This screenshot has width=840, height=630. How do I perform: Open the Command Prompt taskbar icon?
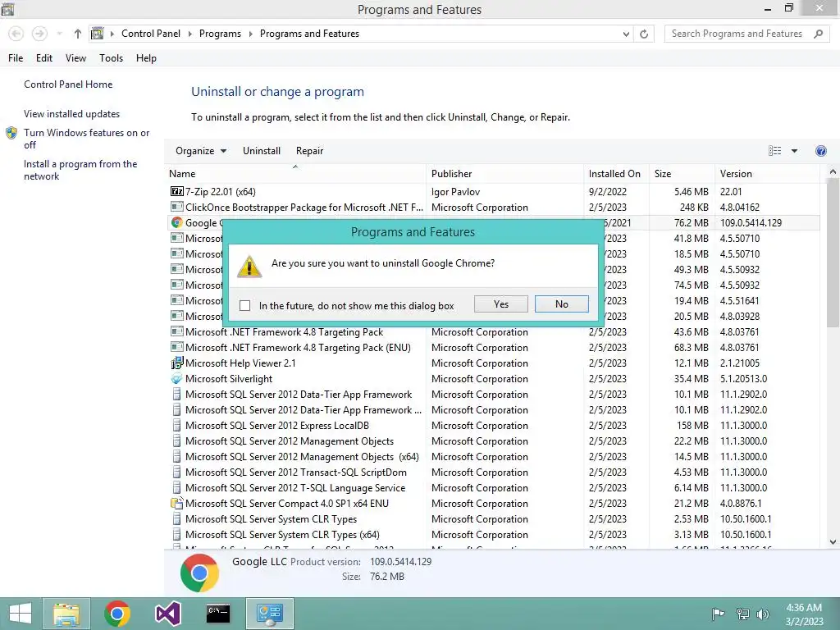[x=218, y=614]
